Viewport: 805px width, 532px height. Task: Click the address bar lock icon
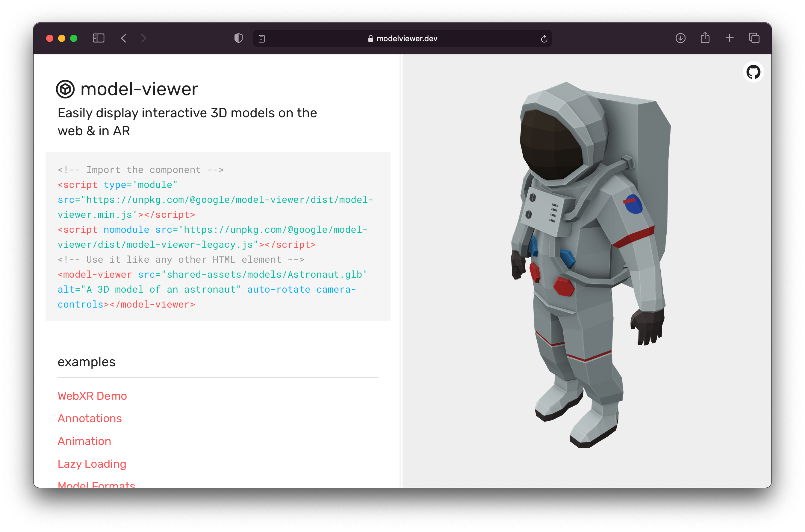pyautogui.click(x=370, y=39)
